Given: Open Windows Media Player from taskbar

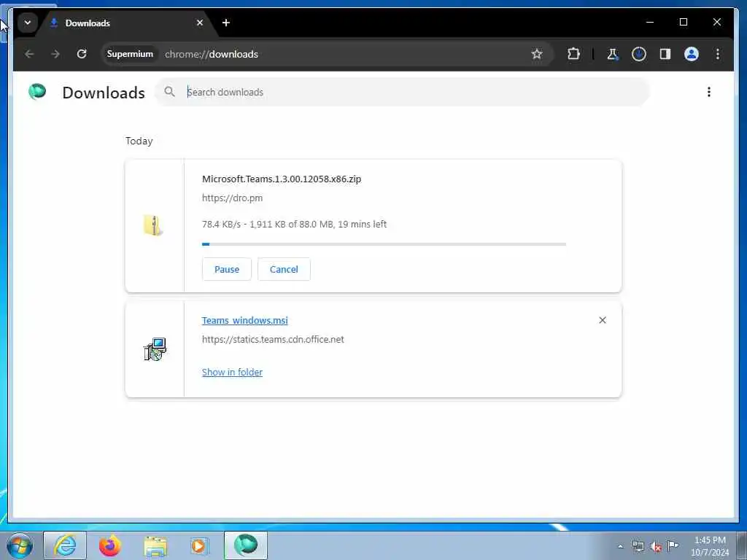Looking at the screenshot, I should [x=198, y=545].
